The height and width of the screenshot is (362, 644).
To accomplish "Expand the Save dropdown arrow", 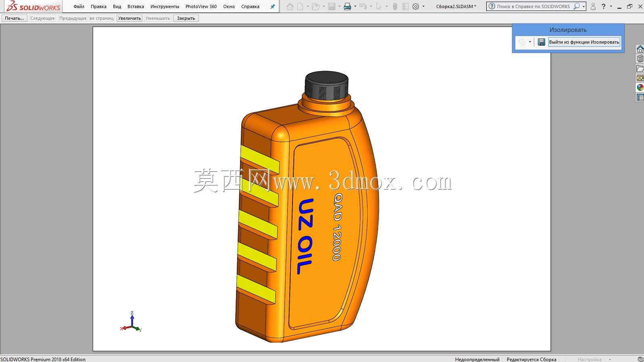I will click(x=339, y=6).
